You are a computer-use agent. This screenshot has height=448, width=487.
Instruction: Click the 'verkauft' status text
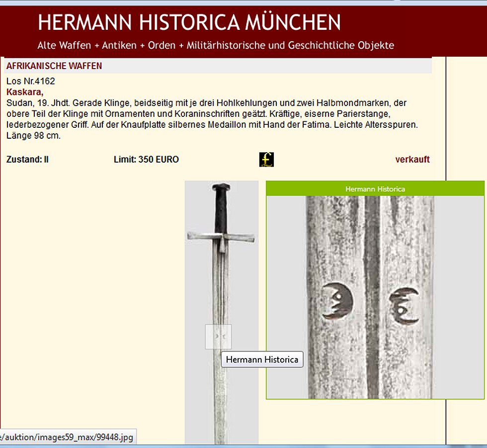click(x=412, y=160)
